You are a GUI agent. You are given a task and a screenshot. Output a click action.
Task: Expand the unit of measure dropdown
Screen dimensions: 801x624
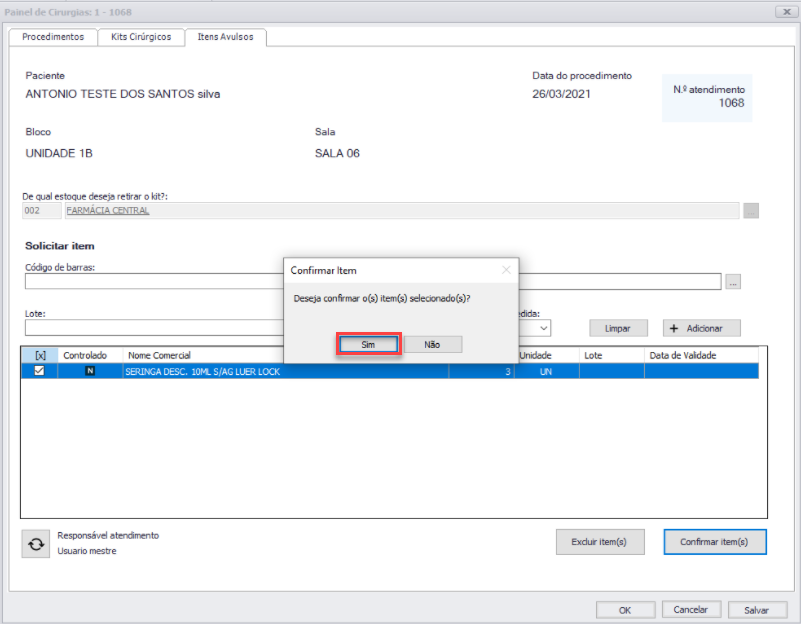click(545, 328)
